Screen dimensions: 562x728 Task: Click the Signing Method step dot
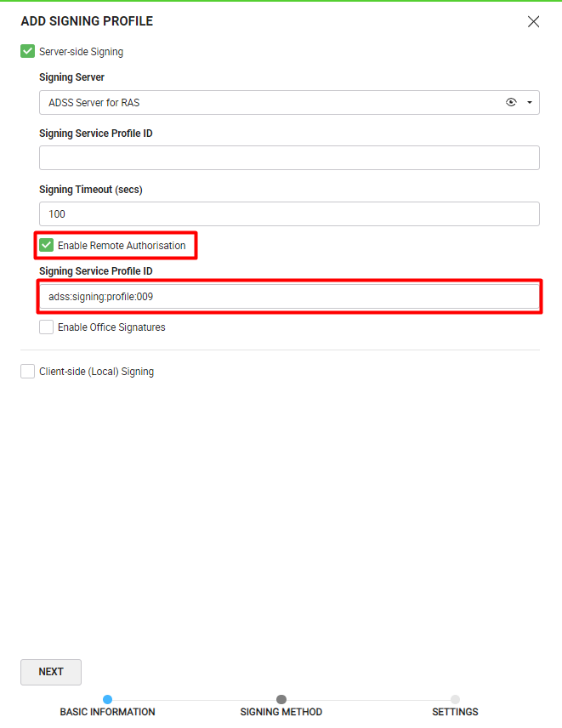(x=281, y=700)
